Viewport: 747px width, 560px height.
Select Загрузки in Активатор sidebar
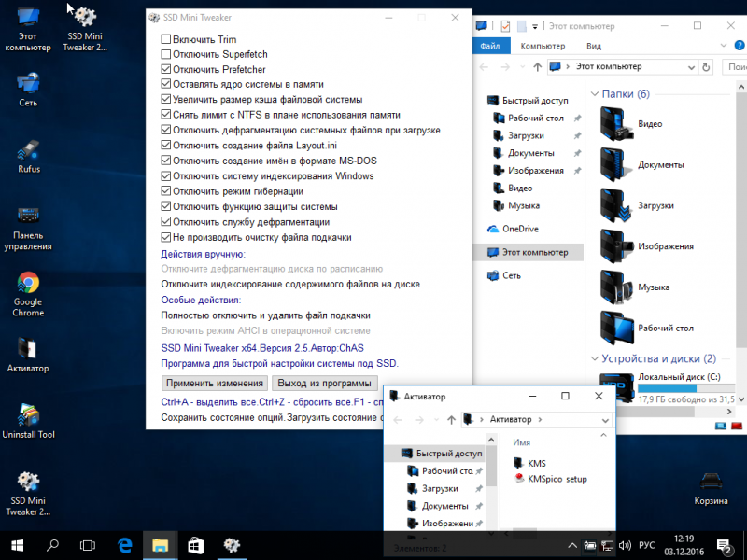coord(432,488)
